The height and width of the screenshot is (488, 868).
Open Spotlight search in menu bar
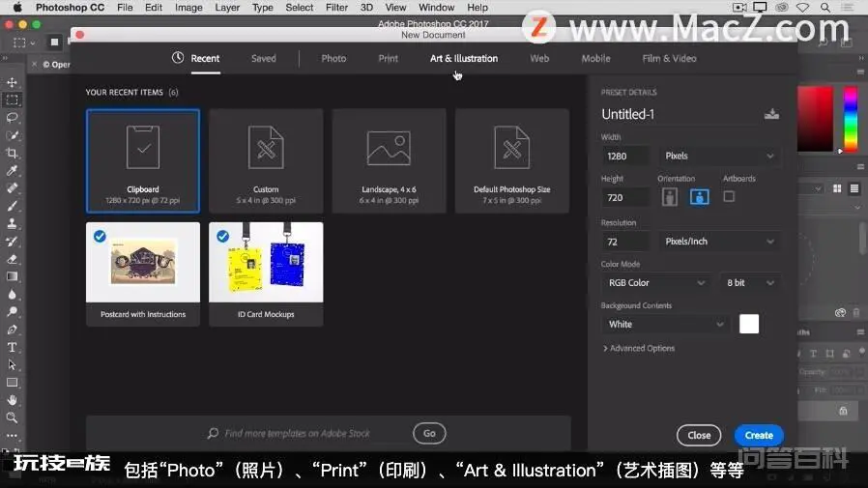tap(825, 8)
